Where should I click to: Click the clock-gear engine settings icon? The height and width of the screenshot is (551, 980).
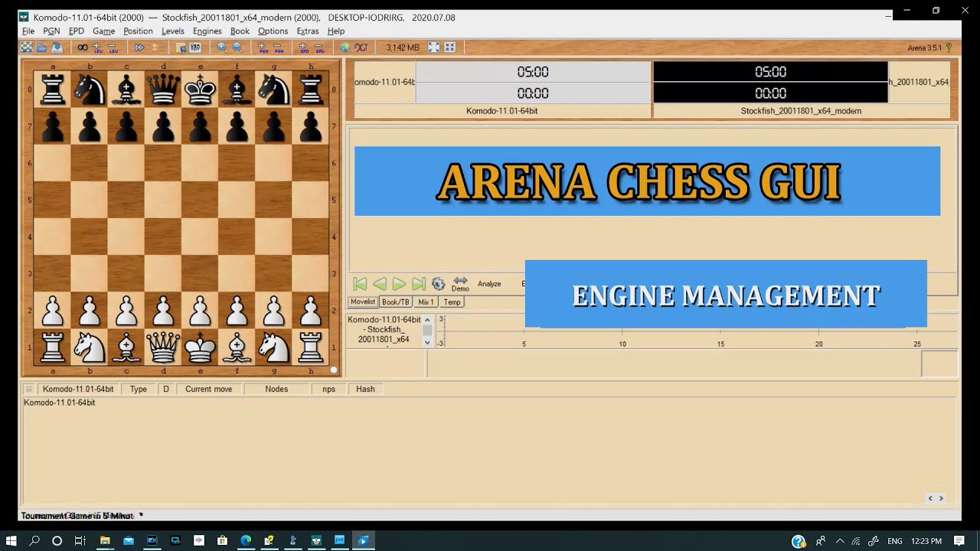[x=438, y=284]
